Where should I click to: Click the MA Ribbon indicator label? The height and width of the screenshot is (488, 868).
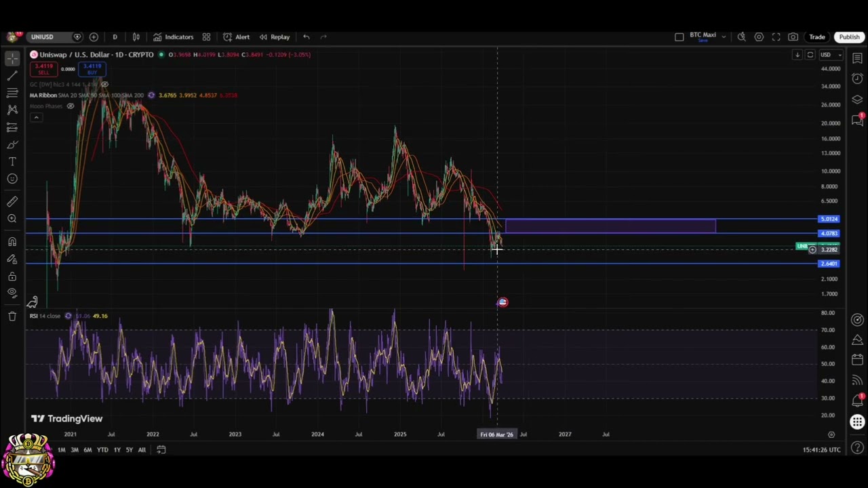click(43, 95)
